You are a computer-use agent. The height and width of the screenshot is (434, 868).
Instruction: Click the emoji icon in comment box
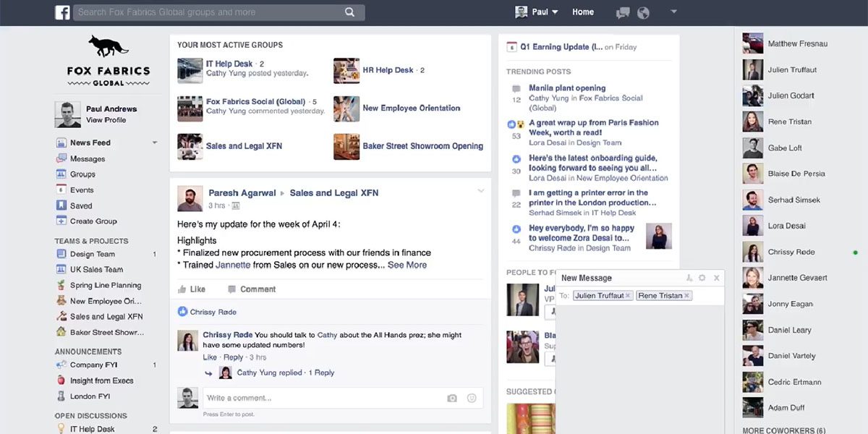(x=472, y=399)
